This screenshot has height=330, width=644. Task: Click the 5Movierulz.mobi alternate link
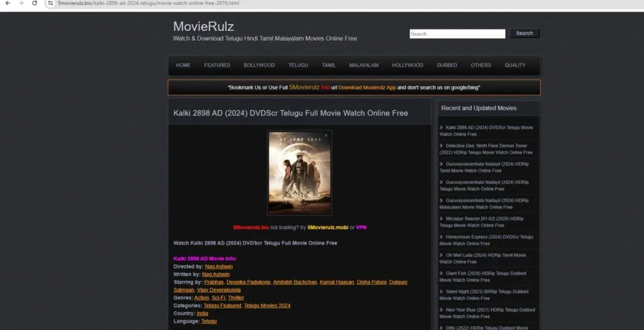pos(328,227)
